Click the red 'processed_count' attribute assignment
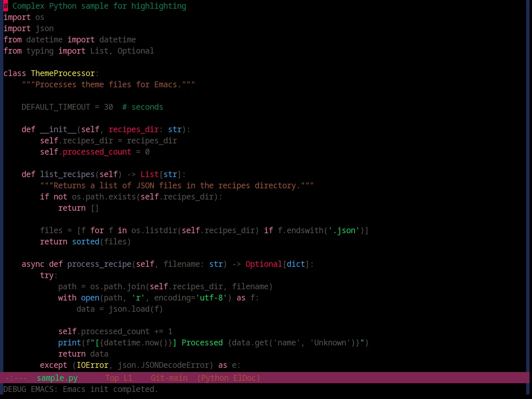Image resolution: width=532 pixels, height=399 pixels. coord(97,152)
